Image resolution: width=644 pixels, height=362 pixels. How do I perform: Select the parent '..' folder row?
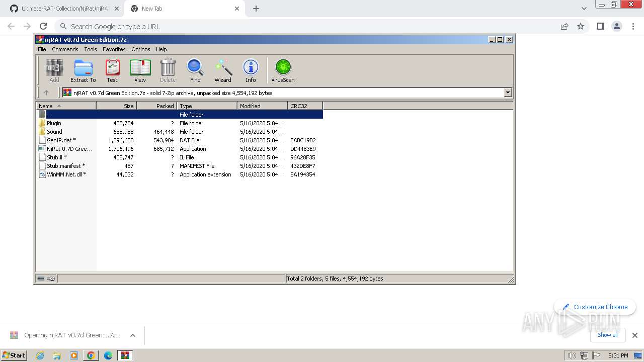[180, 115]
